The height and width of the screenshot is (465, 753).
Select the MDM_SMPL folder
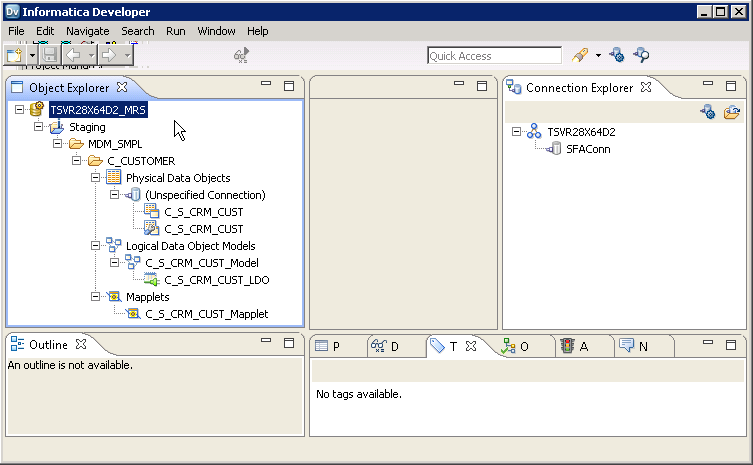coord(115,144)
